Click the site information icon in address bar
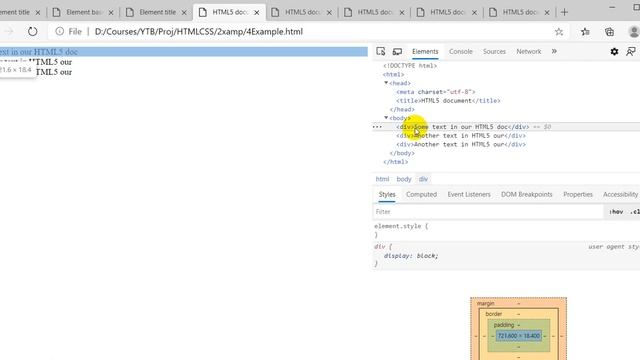 [x=60, y=31]
